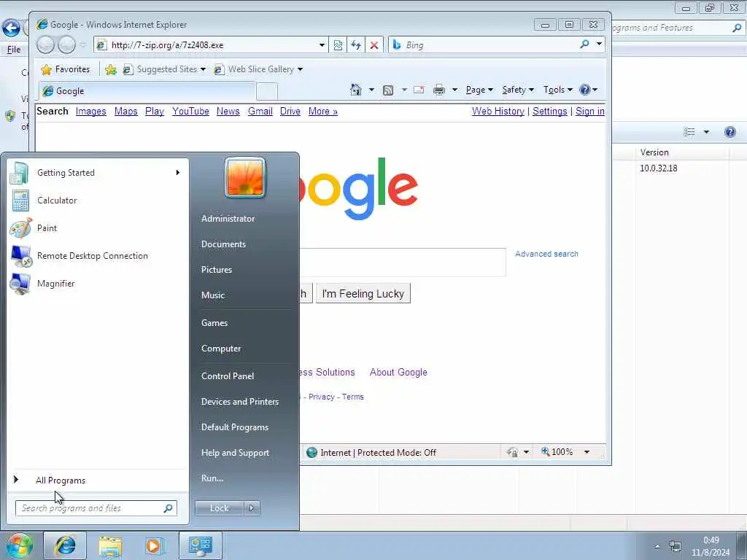The image size is (747, 560).
Task: Open Print button dropdown arrow
Action: pyautogui.click(x=454, y=90)
